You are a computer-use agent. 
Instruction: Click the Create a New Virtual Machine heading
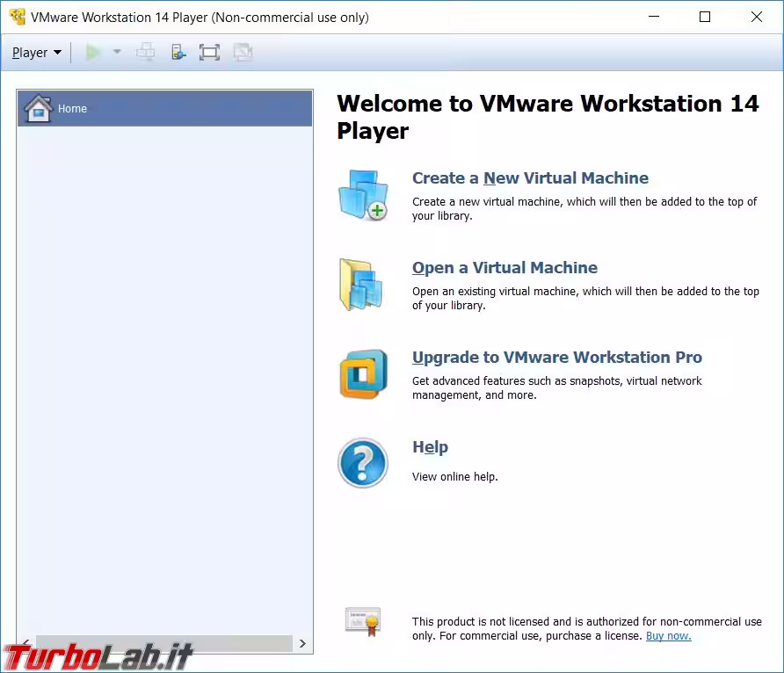click(530, 178)
